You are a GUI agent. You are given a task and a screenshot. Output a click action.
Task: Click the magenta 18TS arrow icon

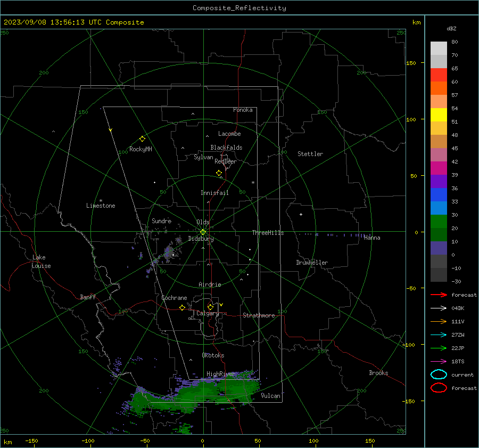[439, 362]
